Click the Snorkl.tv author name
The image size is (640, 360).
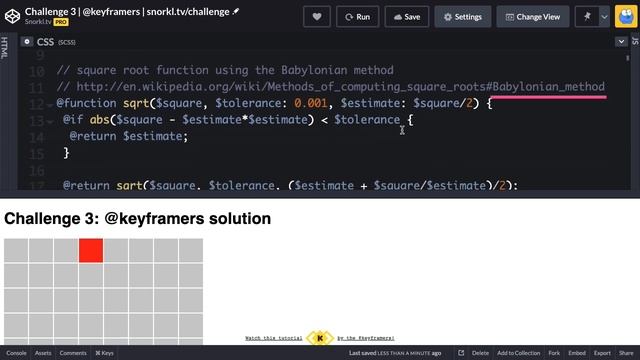(x=38, y=22)
